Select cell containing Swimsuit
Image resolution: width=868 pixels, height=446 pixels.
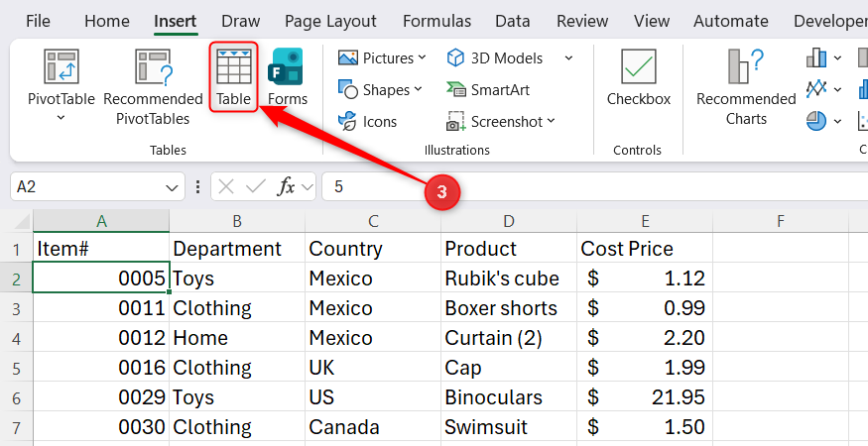509,427
